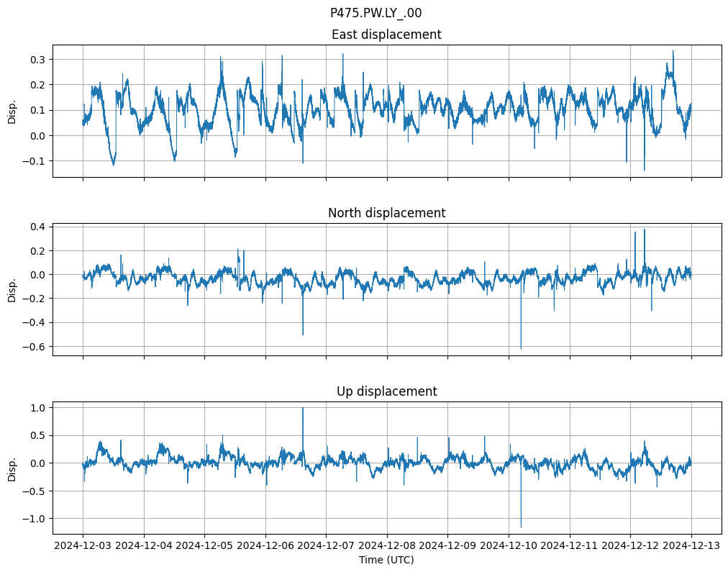The width and height of the screenshot is (728, 572).
Task: Click the North plot's Disp. y-axis label
Action: pyautogui.click(x=12, y=289)
